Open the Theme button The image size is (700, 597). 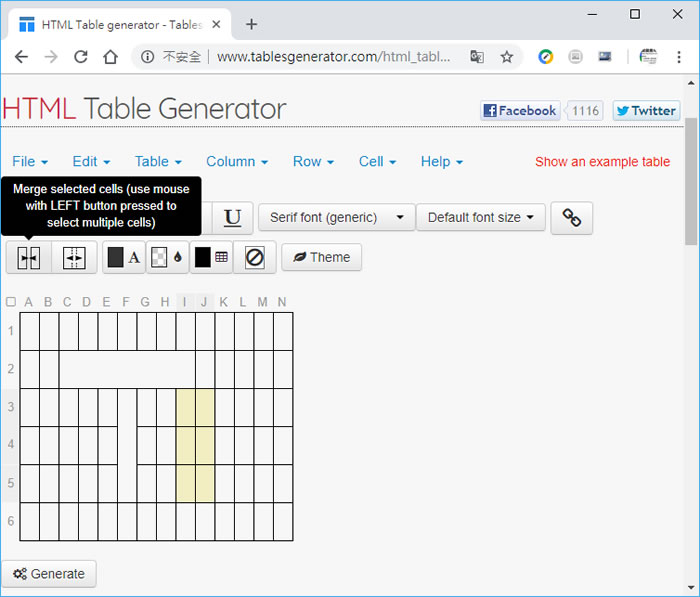click(321, 257)
